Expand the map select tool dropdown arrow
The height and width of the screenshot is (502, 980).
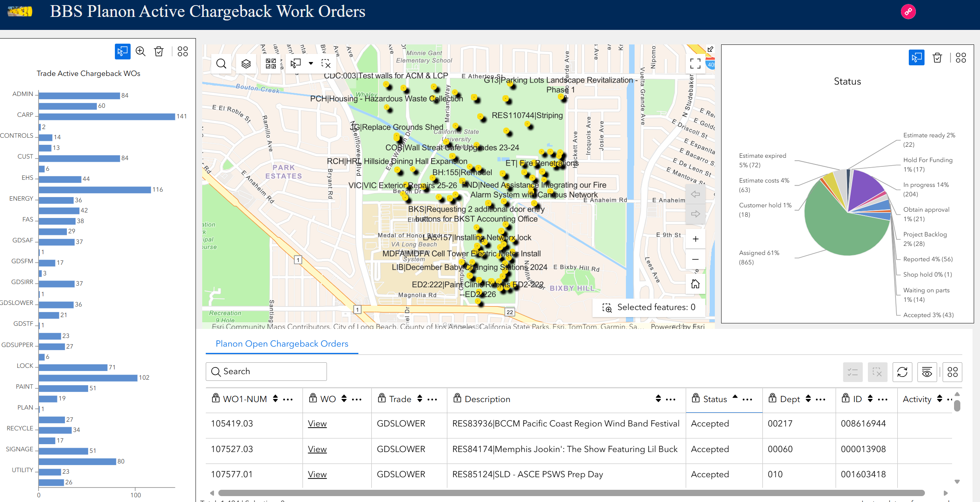[311, 63]
